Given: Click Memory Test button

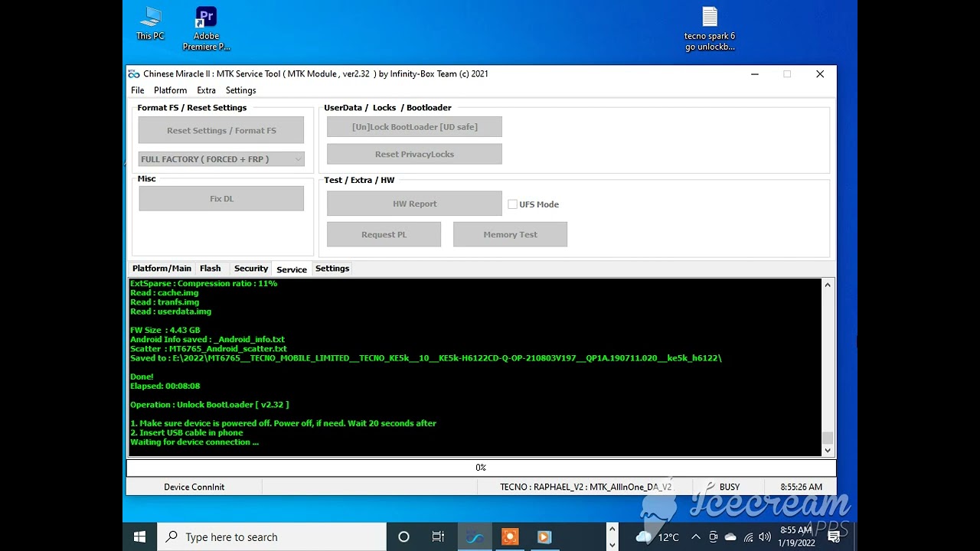Looking at the screenshot, I should 510,234.
